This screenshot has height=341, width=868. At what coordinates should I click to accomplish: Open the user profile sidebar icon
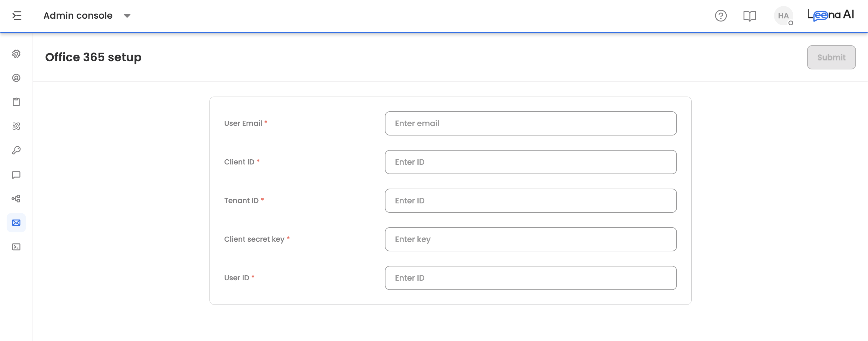pyautogui.click(x=16, y=78)
